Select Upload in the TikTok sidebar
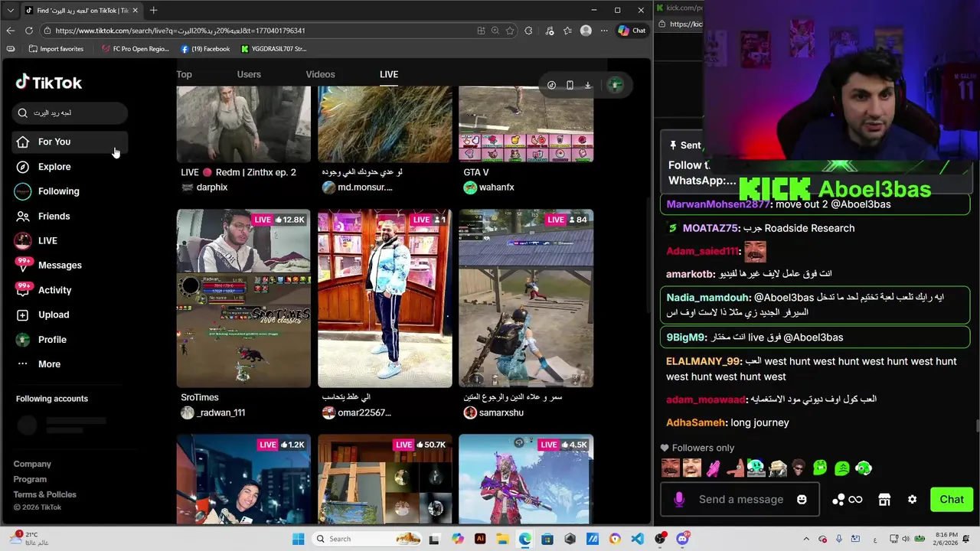This screenshot has height=551, width=980. click(69, 315)
